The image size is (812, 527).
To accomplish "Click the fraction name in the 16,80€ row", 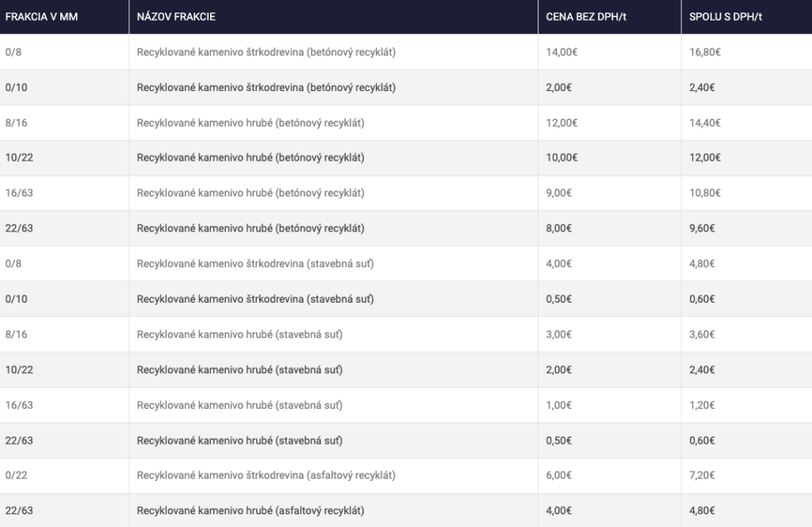I will (x=334, y=52).
